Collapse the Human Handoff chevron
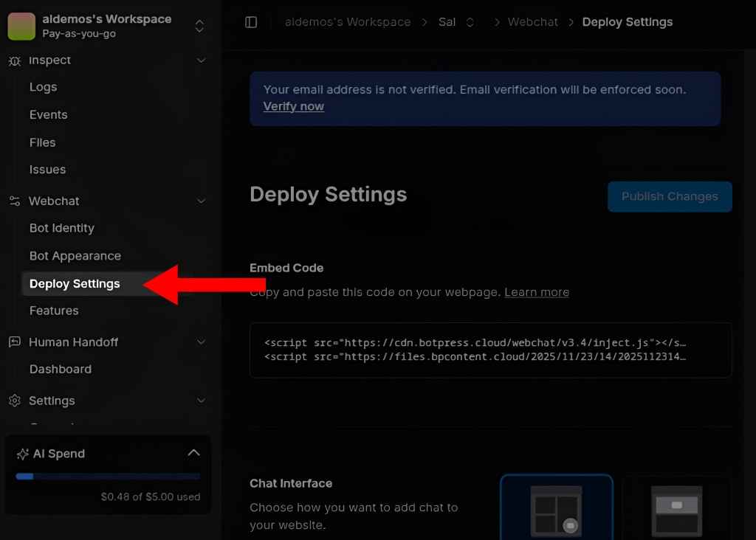 pyautogui.click(x=201, y=342)
